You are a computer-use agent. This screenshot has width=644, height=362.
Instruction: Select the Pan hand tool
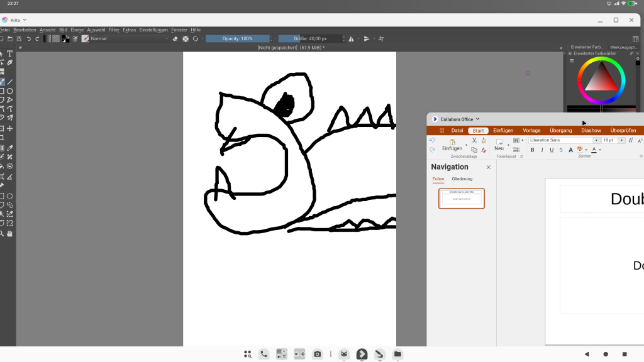pos(10,234)
